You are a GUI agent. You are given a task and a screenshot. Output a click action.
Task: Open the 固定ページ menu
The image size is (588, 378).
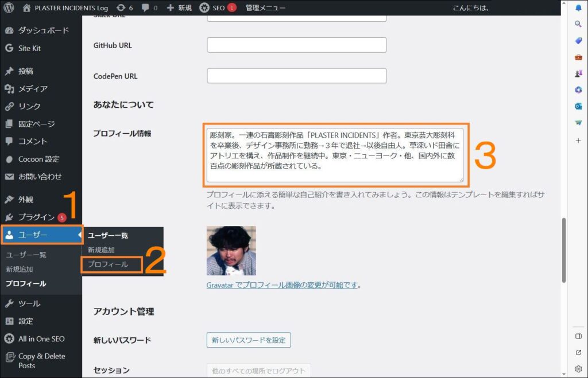[x=41, y=124]
